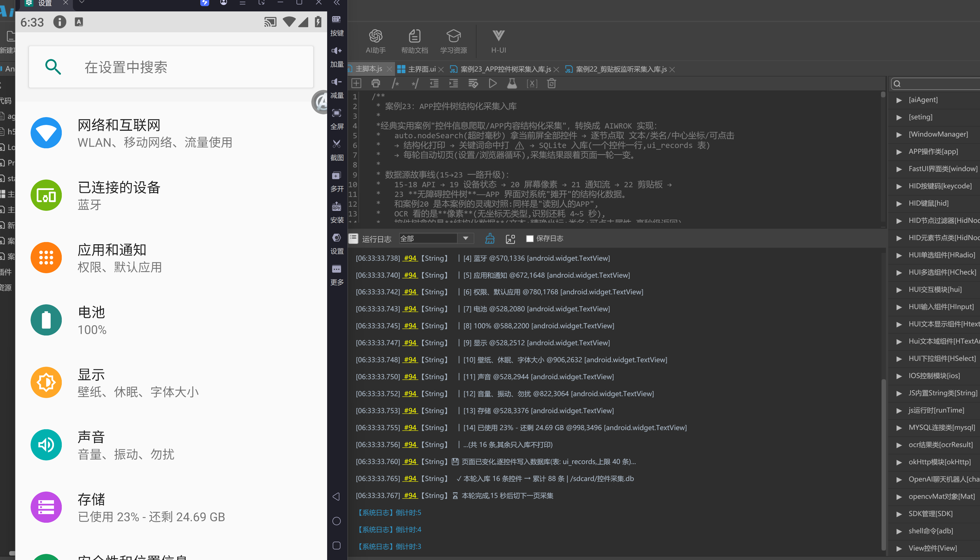This screenshot has width=980, height=560.
Task: Open 声音 sound settings in emulator
Action: [x=171, y=445]
